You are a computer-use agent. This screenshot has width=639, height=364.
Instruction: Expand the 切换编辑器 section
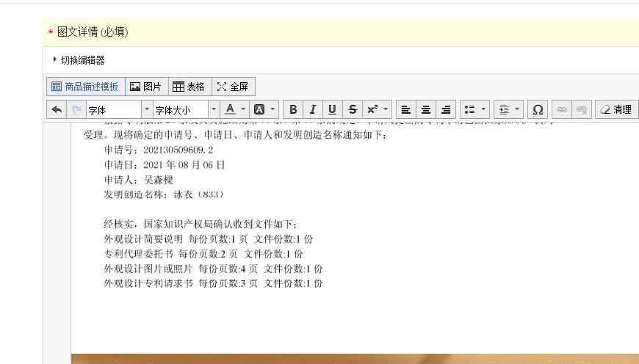(54, 59)
